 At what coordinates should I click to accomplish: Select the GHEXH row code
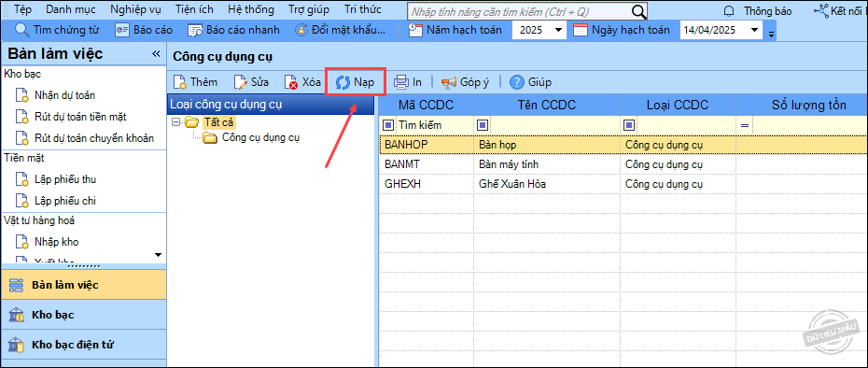click(402, 183)
